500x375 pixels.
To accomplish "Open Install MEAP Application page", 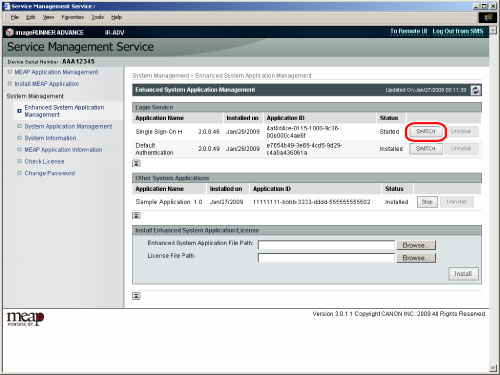I will point(47,84).
